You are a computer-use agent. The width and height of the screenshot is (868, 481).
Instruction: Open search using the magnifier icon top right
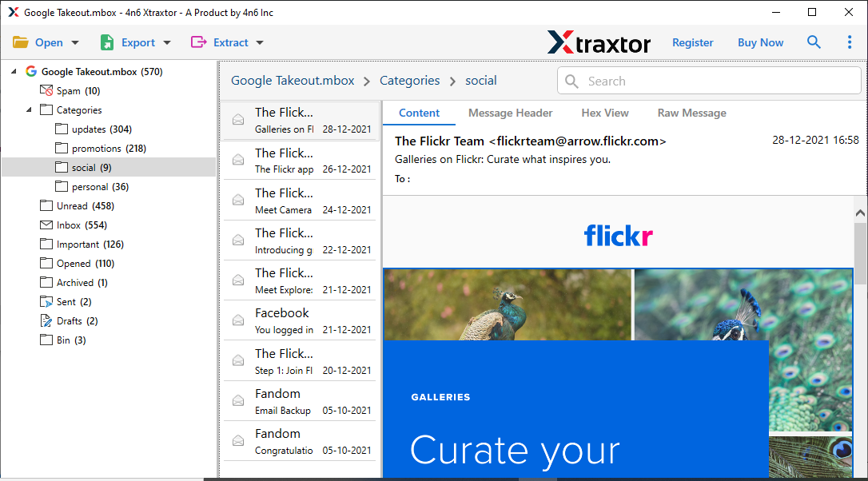814,42
